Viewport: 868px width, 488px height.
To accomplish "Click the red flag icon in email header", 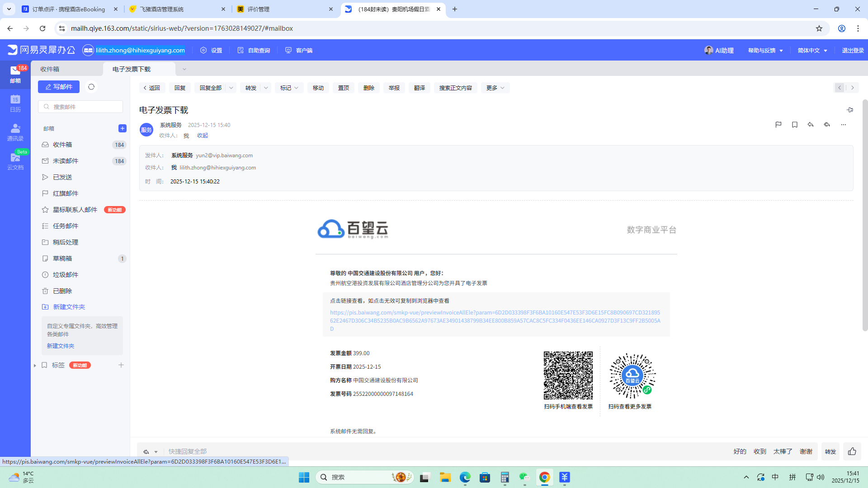I will point(778,125).
